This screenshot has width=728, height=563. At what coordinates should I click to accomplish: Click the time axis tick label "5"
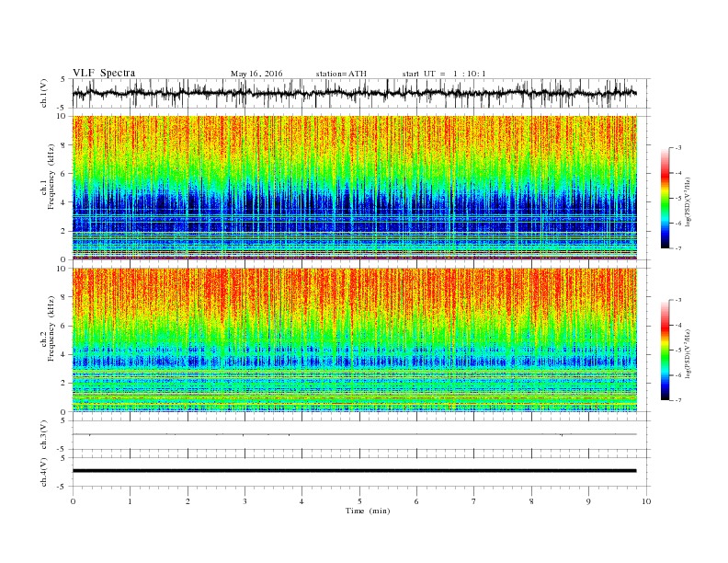tap(359, 501)
